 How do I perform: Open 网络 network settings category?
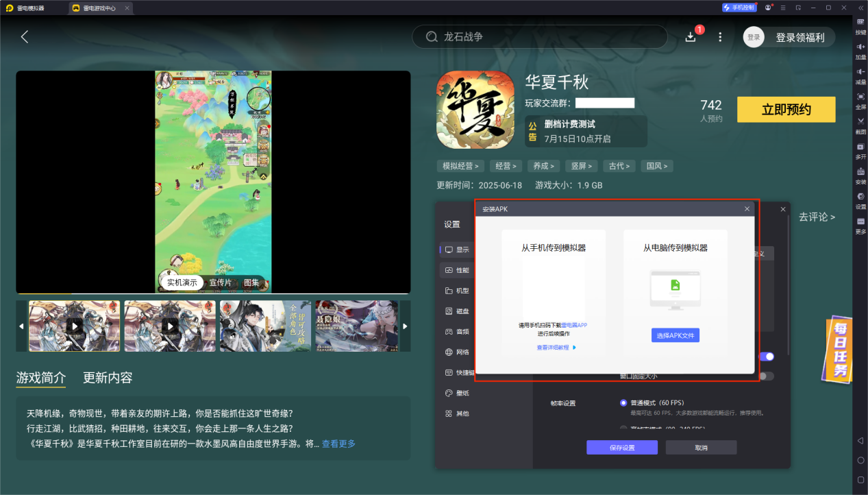[x=456, y=352]
